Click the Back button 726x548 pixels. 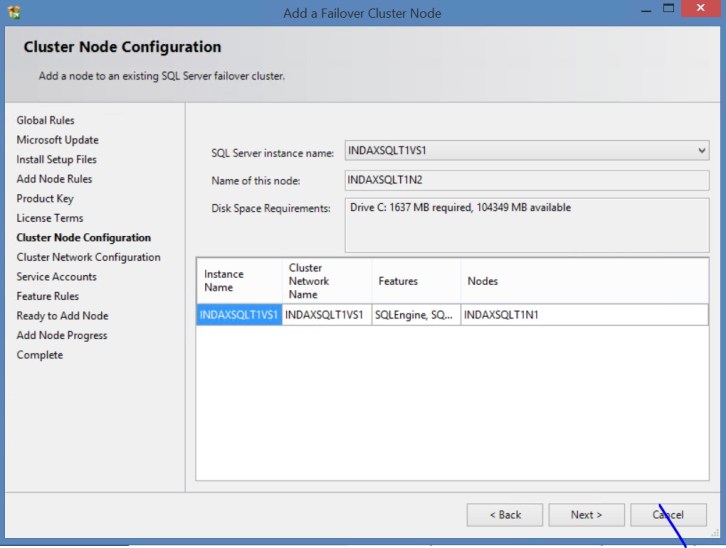point(505,515)
